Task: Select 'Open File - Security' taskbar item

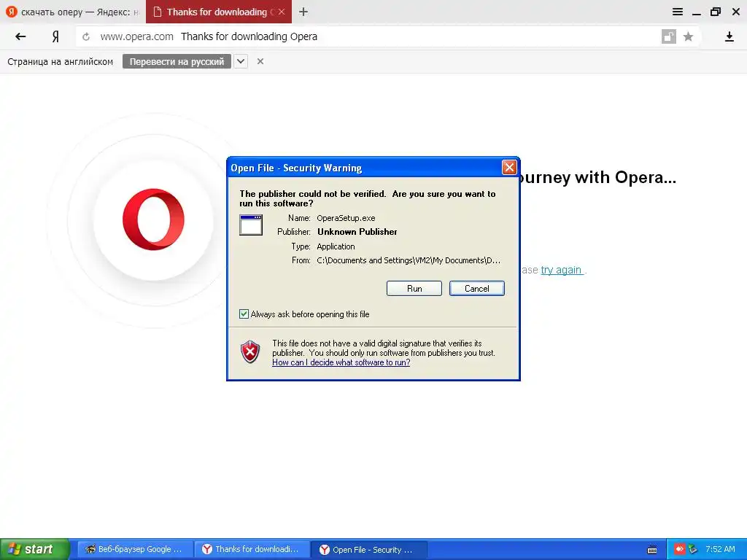Action: click(368, 550)
